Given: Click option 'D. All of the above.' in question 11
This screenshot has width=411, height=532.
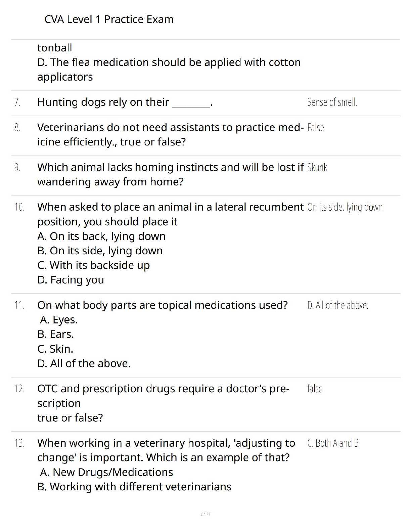Looking at the screenshot, I should [x=84, y=363].
